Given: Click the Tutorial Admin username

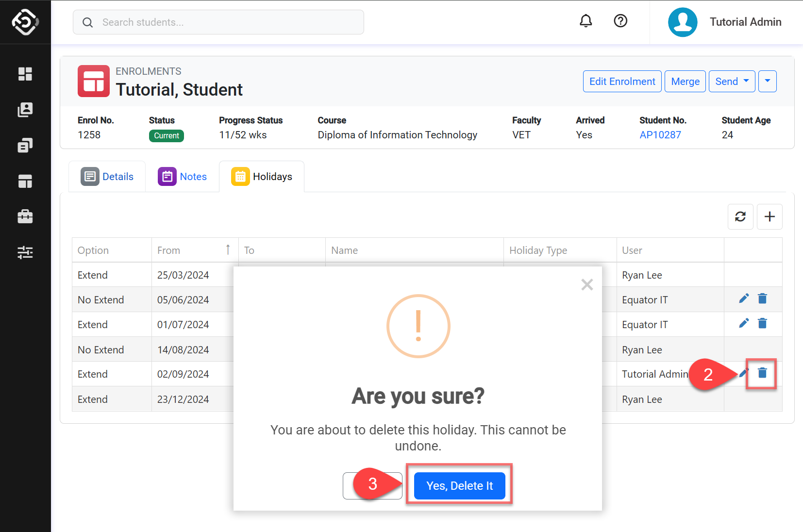Looking at the screenshot, I should coord(746,22).
